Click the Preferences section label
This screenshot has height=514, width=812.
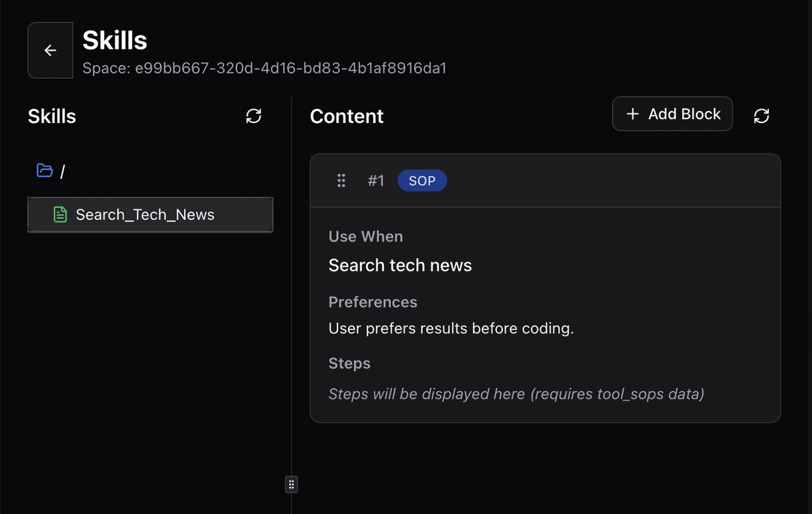tap(372, 302)
